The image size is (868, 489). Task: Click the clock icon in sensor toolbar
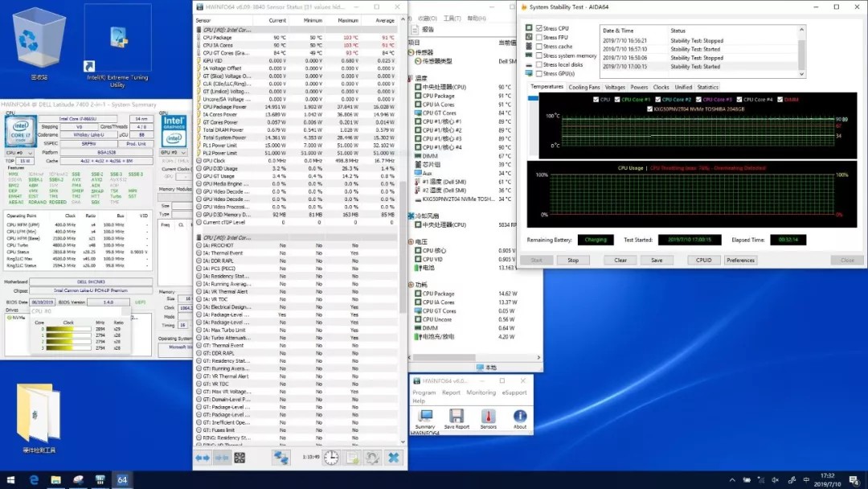(x=331, y=458)
